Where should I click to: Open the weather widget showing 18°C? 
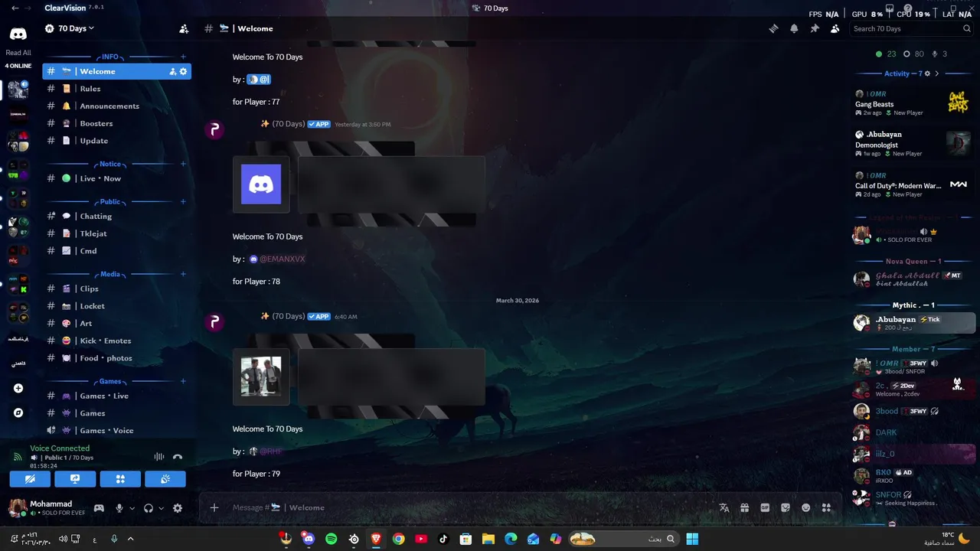pos(945,539)
